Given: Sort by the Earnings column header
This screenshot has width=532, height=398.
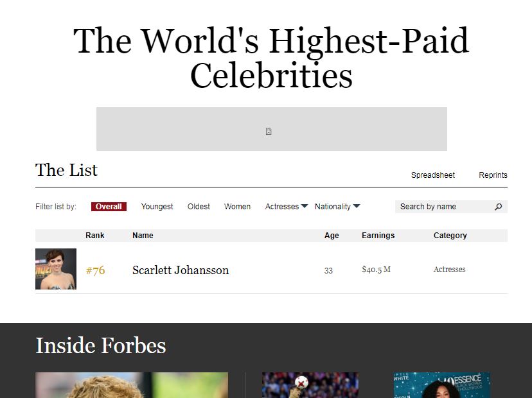Looking at the screenshot, I should 378,236.
